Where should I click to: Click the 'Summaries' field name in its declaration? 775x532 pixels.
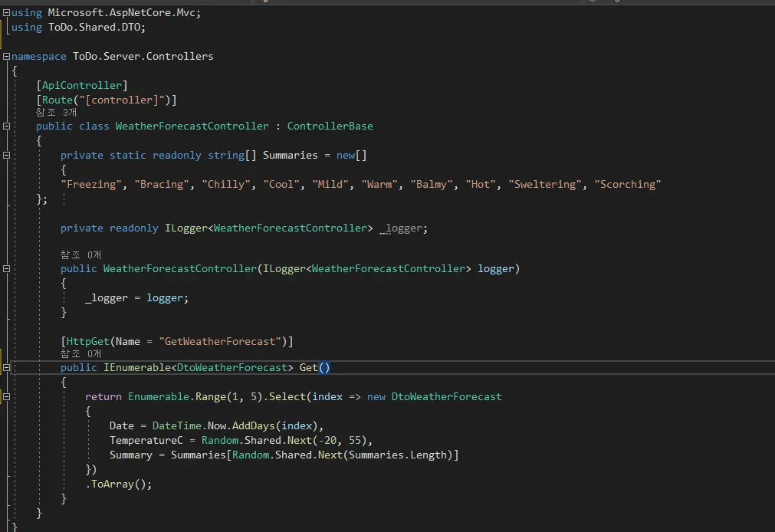point(290,156)
